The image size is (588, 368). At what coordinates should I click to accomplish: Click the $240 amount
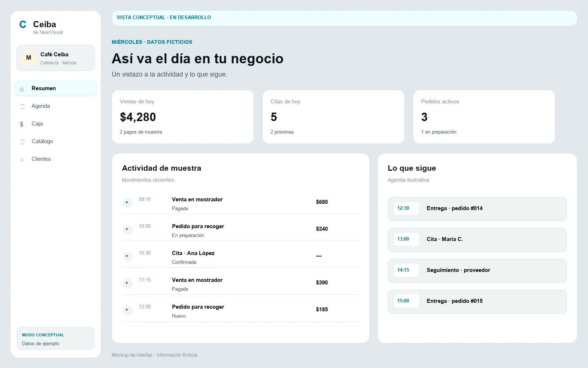(x=322, y=229)
